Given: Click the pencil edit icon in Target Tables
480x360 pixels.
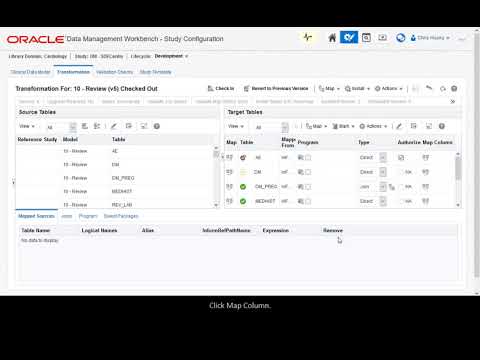Looking at the screenshot, I should coord(399,126).
